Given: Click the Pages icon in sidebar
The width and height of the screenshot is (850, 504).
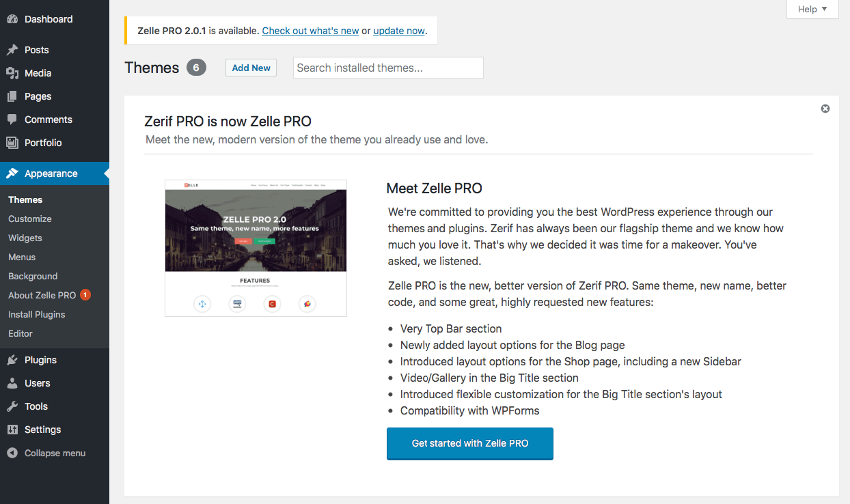Looking at the screenshot, I should tap(12, 96).
